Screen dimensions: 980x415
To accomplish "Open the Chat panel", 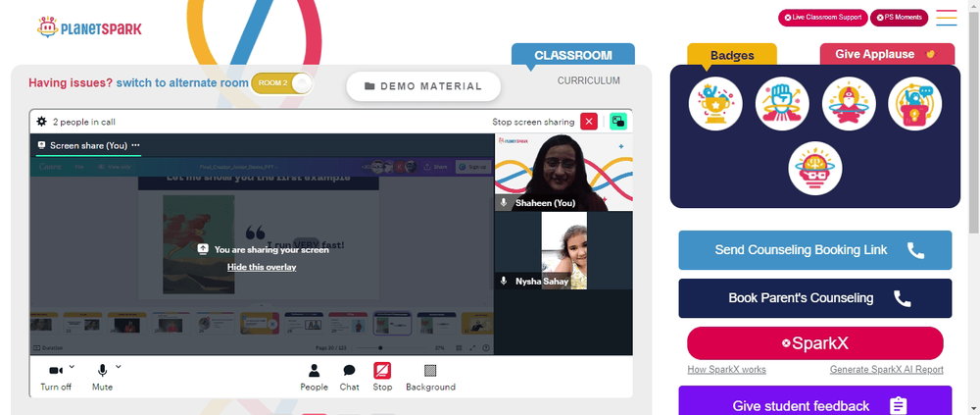I will pos(350,378).
